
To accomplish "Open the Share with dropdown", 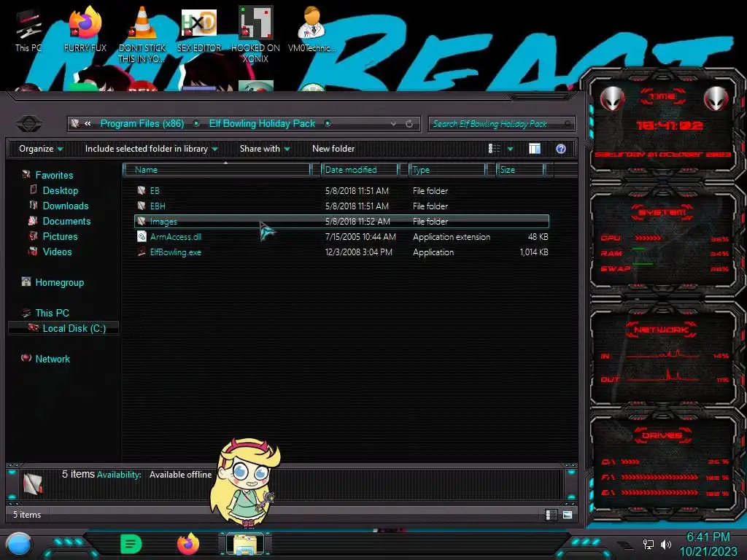I will tap(265, 149).
